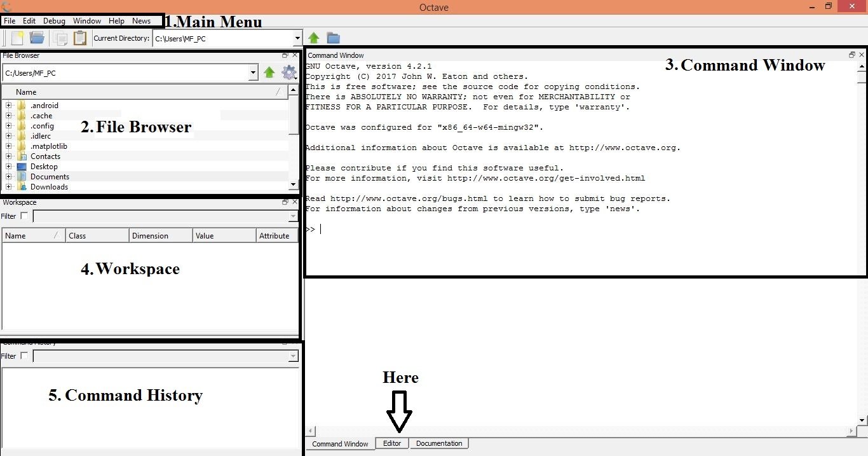Enable the Workspace filter checkbox
This screenshot has width=868, height=456.
pos(24,216)
